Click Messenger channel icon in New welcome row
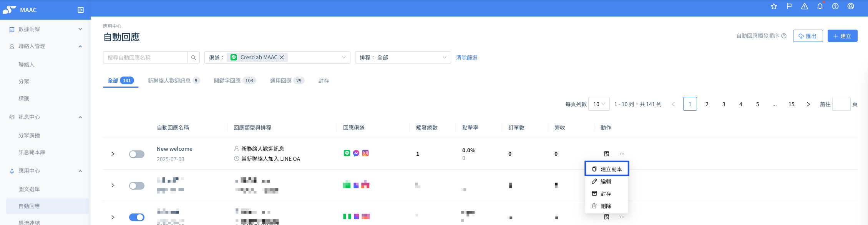Image resolution: width=868 pixels, height=225 pixels. [x=356, y=153]
